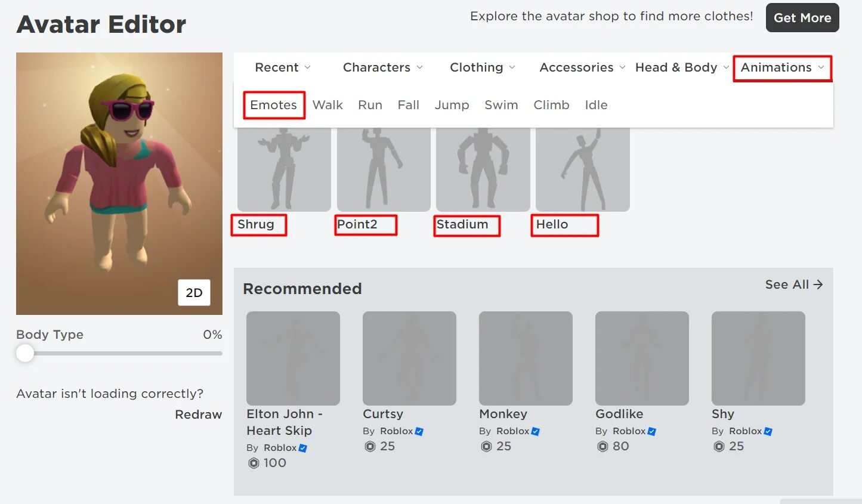Select the Jump animation category
Viewport: 862px width, 504px height.
point(452,105)
